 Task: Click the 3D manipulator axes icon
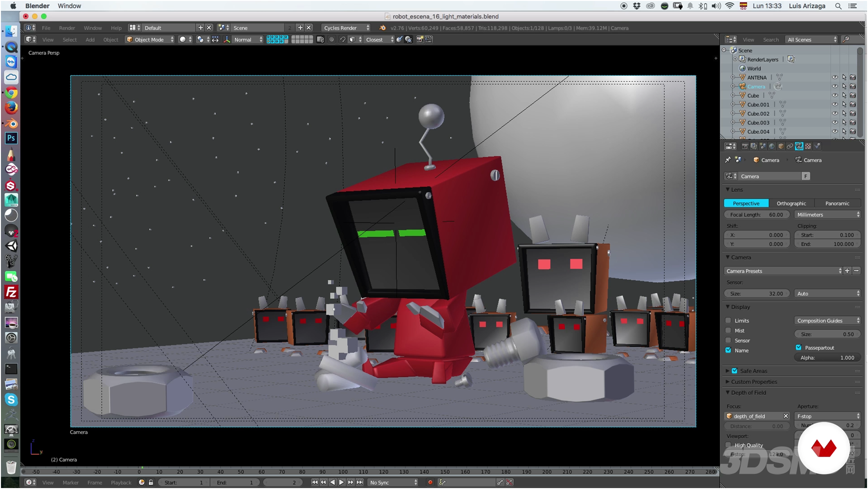227,39
